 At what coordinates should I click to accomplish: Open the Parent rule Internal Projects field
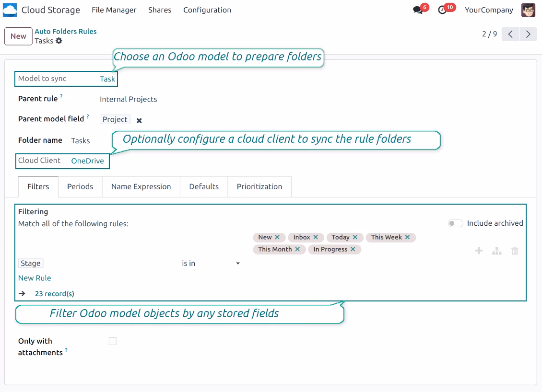pos(128,100)
